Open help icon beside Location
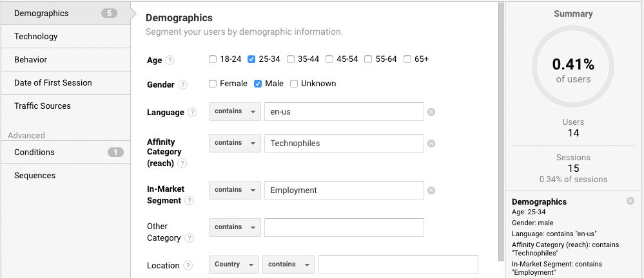The width and height of the screenshot is (644, 278). click(x=188, y=266)
